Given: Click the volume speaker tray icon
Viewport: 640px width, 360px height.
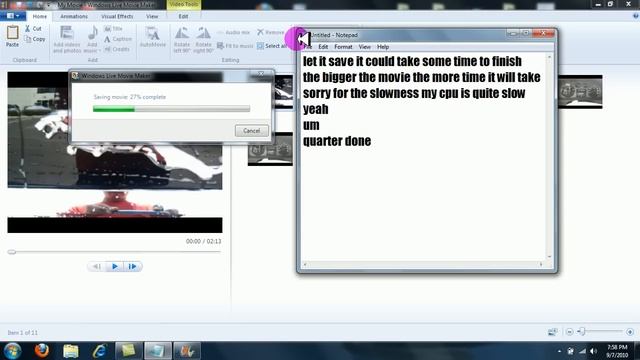Looking at the screenshot, I should pos(594,351).
